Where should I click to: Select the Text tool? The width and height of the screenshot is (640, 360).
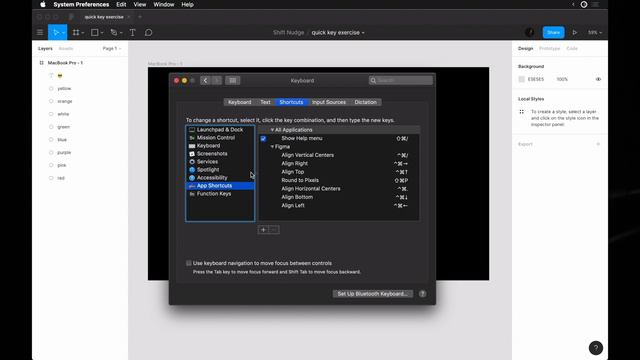(x=133, y=32)
